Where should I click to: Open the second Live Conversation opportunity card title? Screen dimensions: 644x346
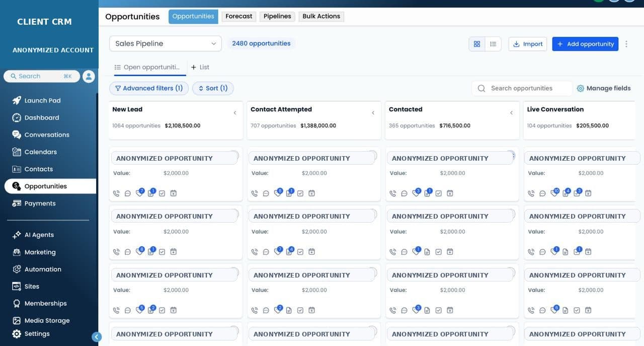point(582,216)
